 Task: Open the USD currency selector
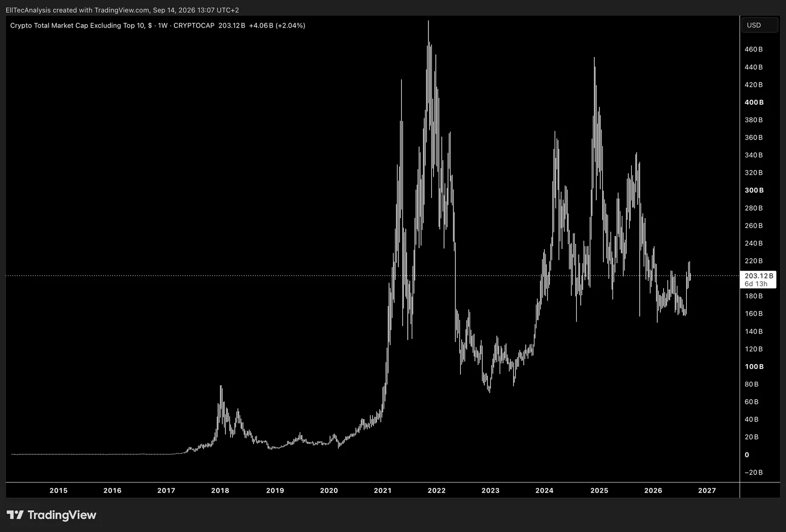(759, 25)
